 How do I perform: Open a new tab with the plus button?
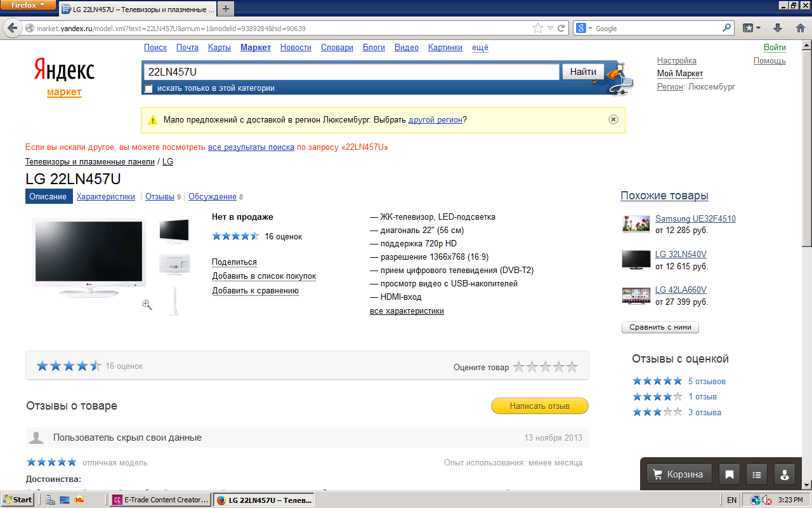click(x=225, y=10)
